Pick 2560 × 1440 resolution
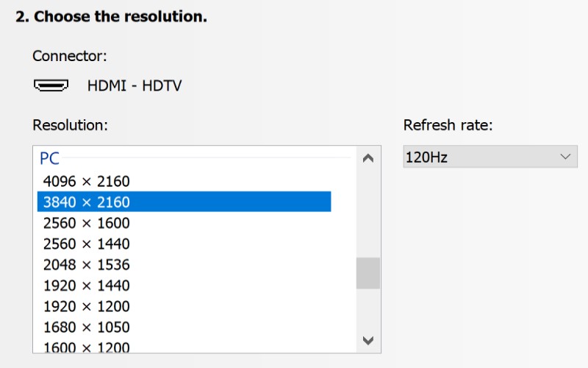 pos(86,244)
